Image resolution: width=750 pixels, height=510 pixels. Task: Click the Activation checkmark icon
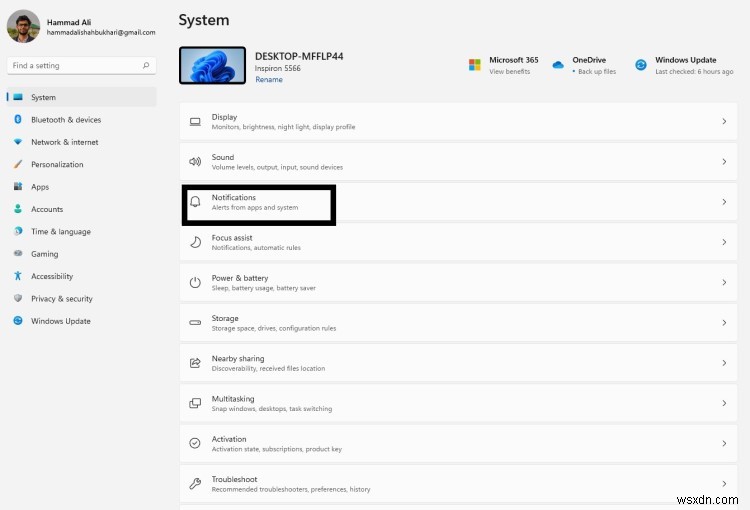(195, 443)
